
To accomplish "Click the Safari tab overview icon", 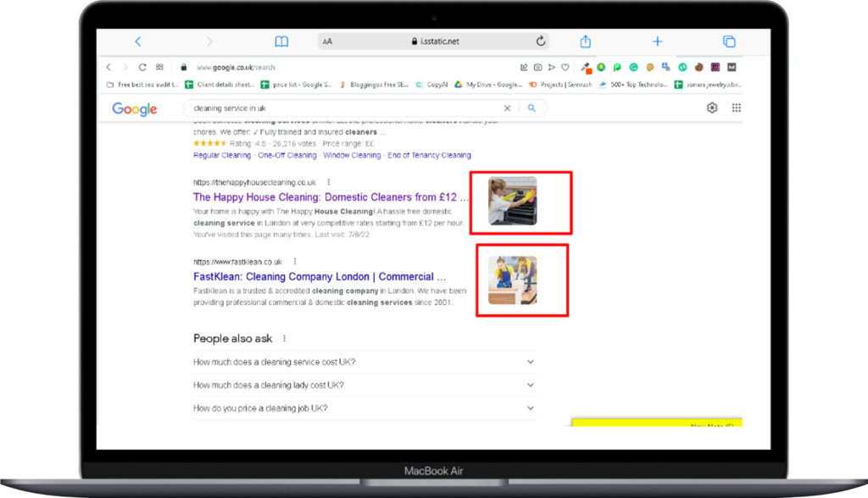I will pos(728,41).
